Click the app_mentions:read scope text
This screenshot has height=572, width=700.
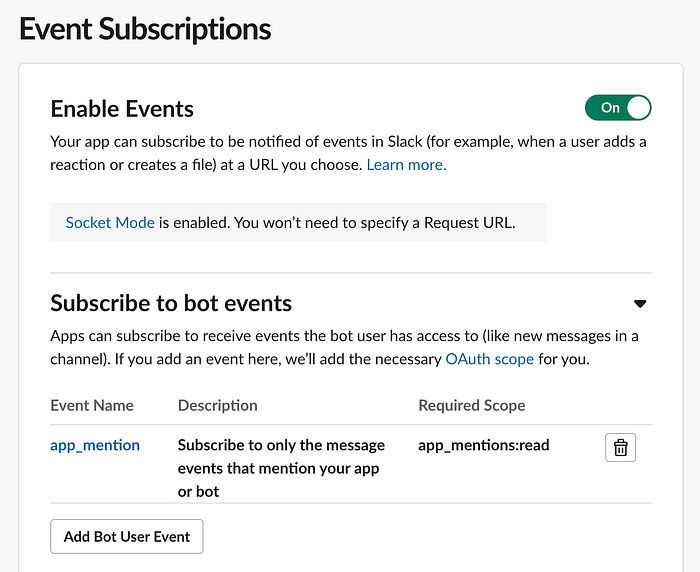click(483, 445)
